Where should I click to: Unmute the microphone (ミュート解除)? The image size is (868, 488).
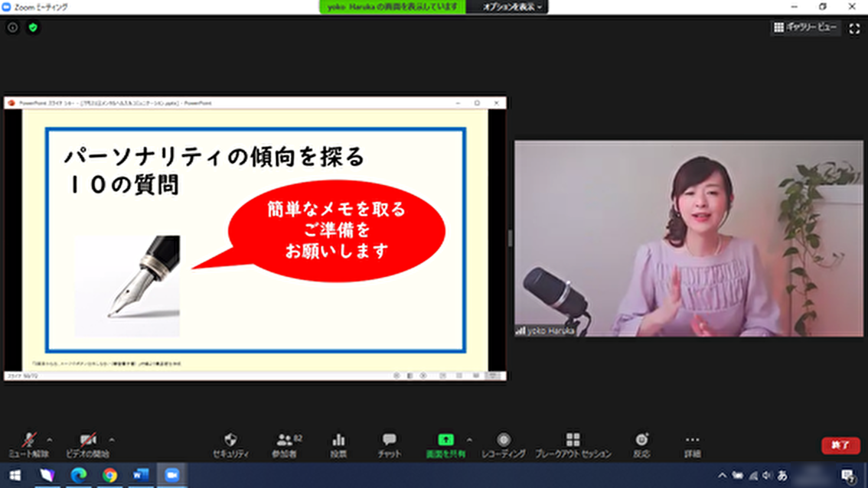[28, 444]
